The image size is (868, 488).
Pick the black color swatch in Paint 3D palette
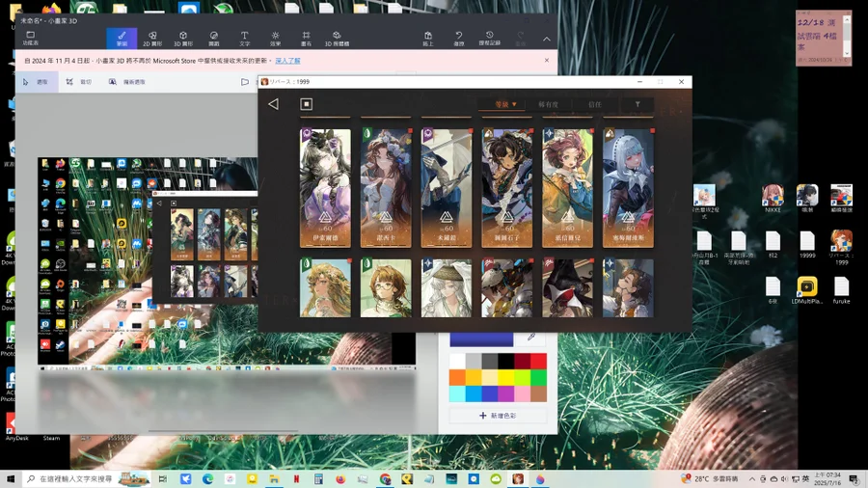[505, 362]
